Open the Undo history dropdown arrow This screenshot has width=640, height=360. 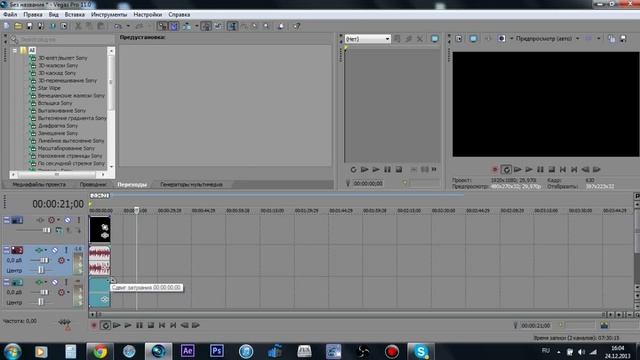coord(128,26)
